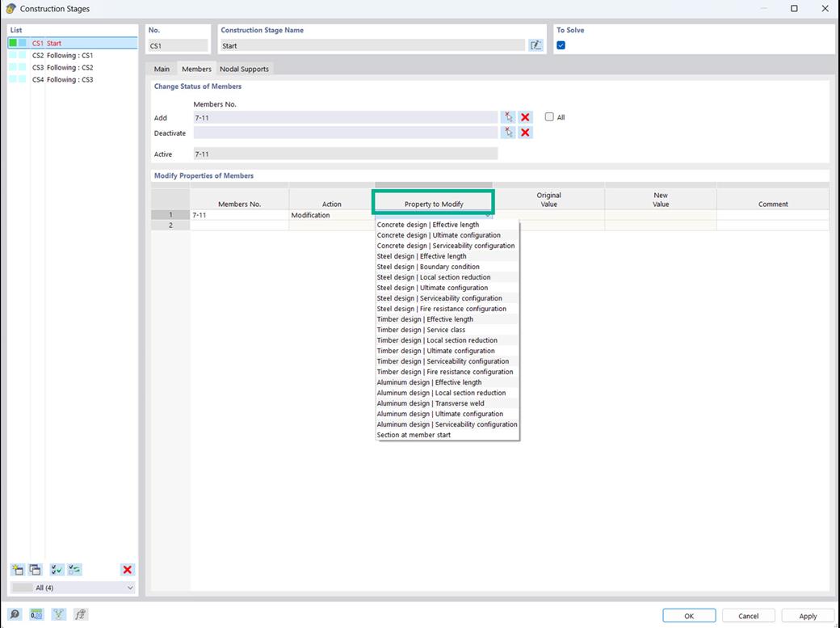
Task: Open the help search icon at bottom left
Action: (x=15, y=614)
